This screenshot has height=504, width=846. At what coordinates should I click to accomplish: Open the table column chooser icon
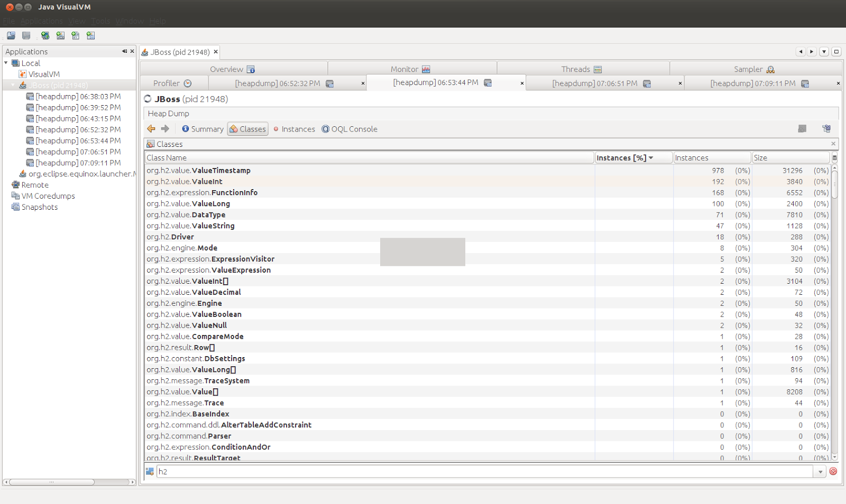coord(834,157)
